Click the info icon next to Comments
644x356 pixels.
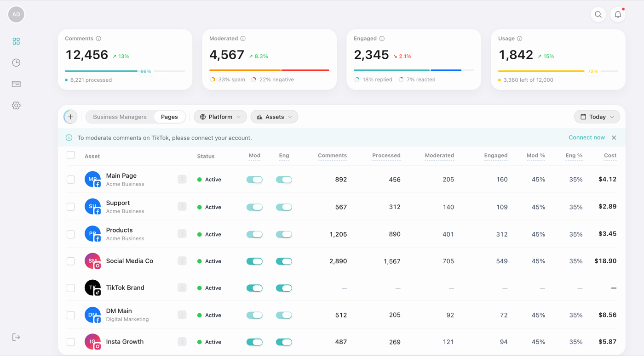tap(98, 39)
